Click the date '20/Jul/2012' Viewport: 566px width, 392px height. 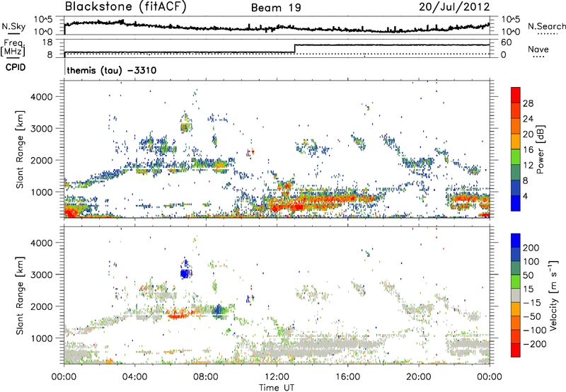454,7
